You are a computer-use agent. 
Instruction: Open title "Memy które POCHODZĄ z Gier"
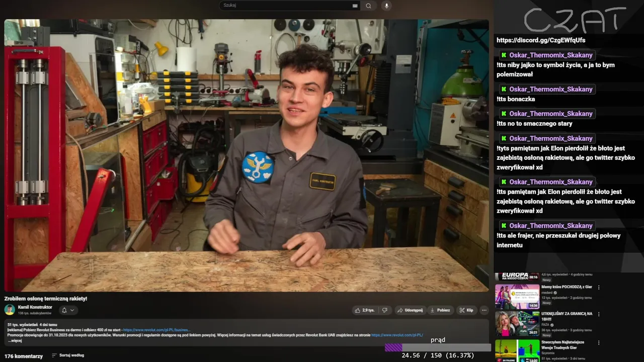(x=567, y=287)
